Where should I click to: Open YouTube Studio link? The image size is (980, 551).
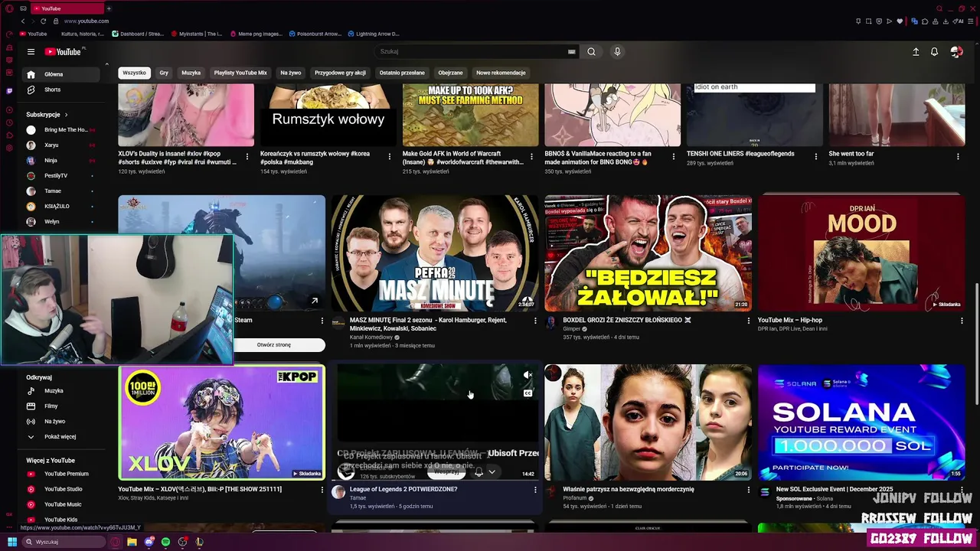point(61,489)
